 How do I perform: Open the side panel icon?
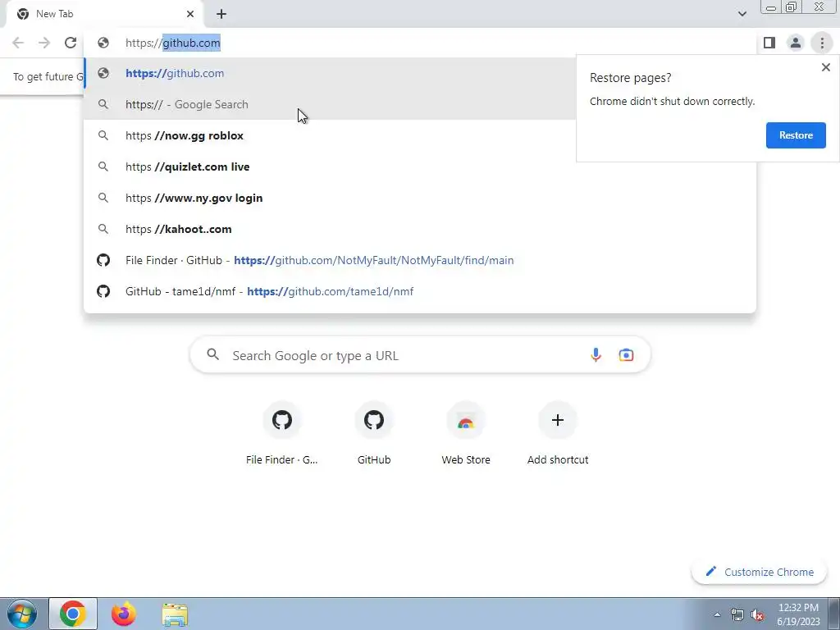click(769, 43)
